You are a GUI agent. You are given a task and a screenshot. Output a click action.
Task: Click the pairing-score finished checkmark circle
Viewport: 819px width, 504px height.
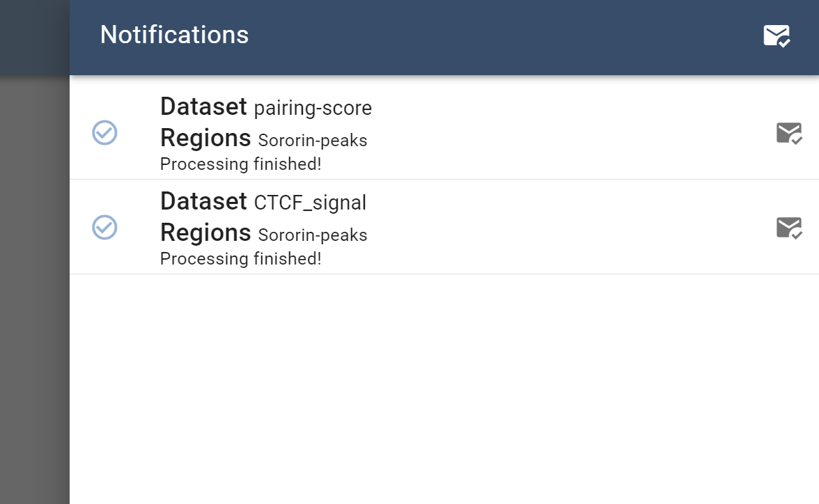pos(104,132)
